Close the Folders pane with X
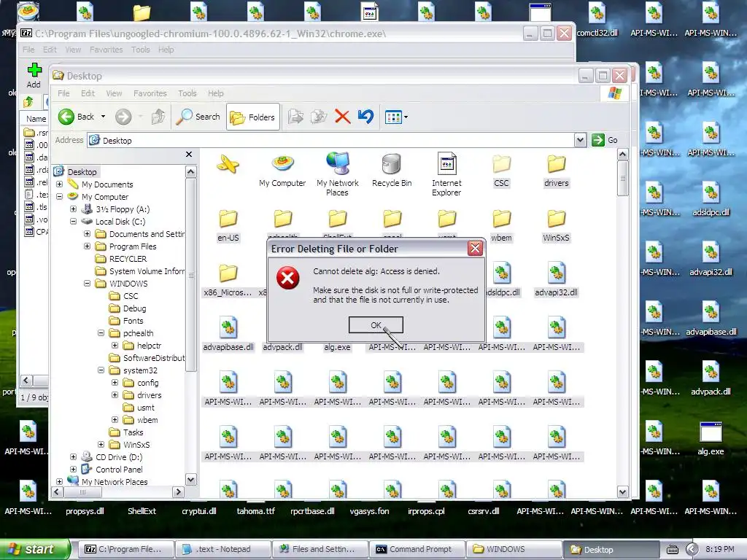747x560 pixels. 189,155
